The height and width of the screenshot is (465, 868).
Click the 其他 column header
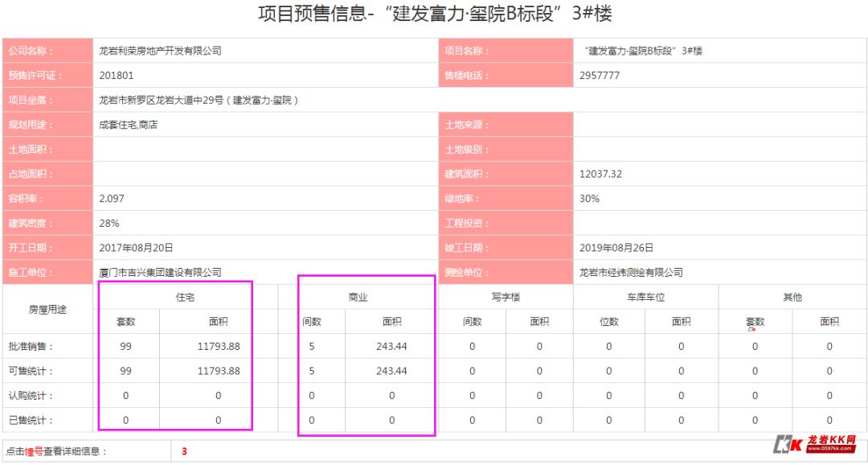point(792,296)
